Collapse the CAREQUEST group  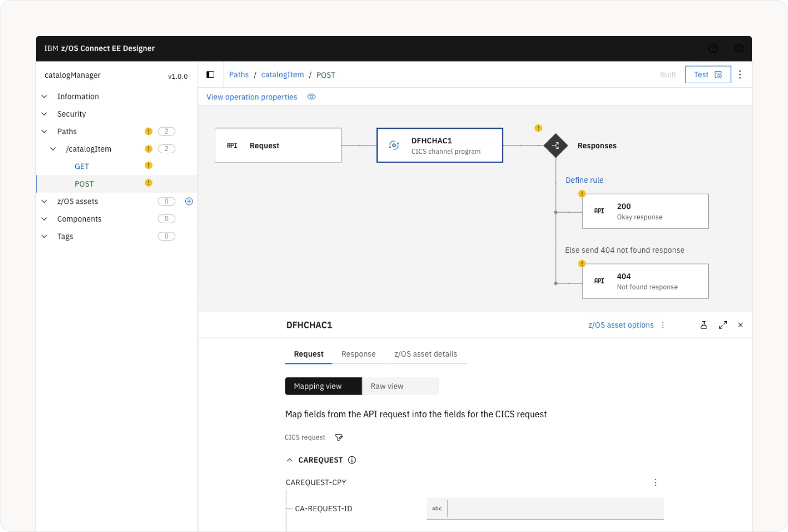pyautogui.click(x=290, y=460)
